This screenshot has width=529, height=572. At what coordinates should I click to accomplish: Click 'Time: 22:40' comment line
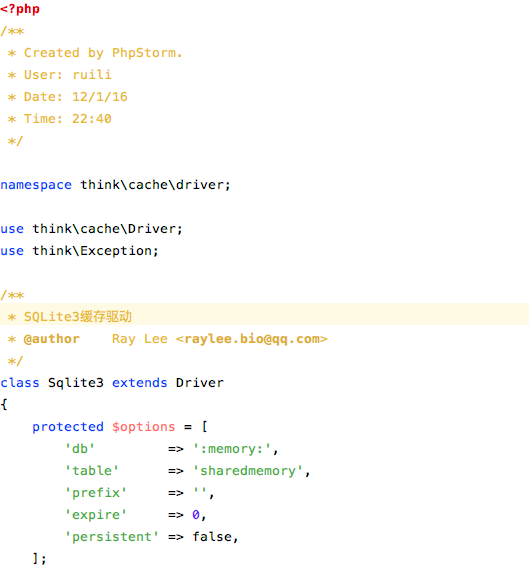click(x=67, y=119)
